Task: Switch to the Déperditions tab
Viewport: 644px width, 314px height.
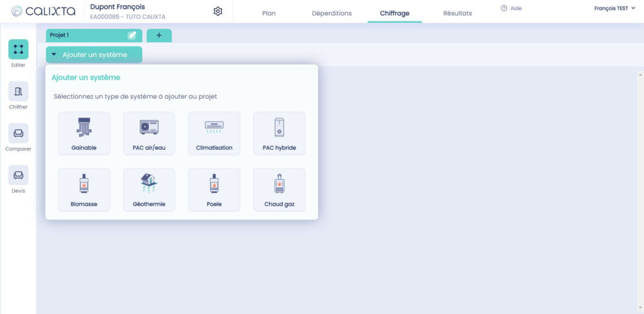Action: [x=332, y=13]
